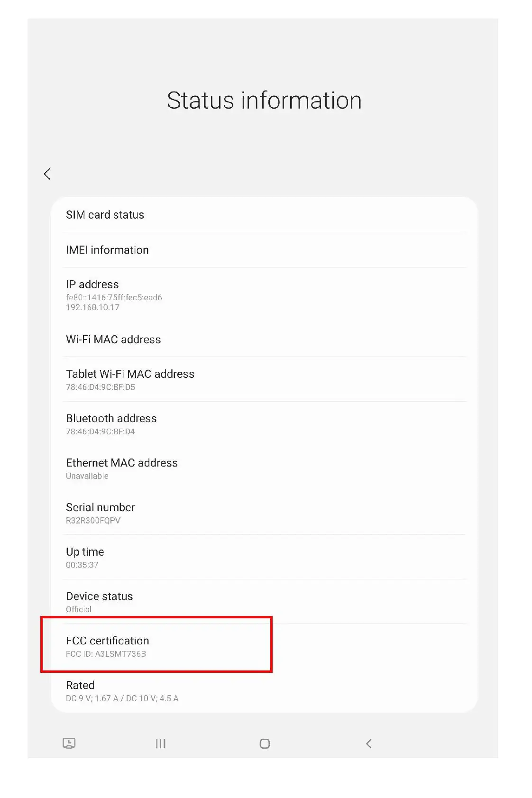Tap the Device status entry

[x=264, y=602]
